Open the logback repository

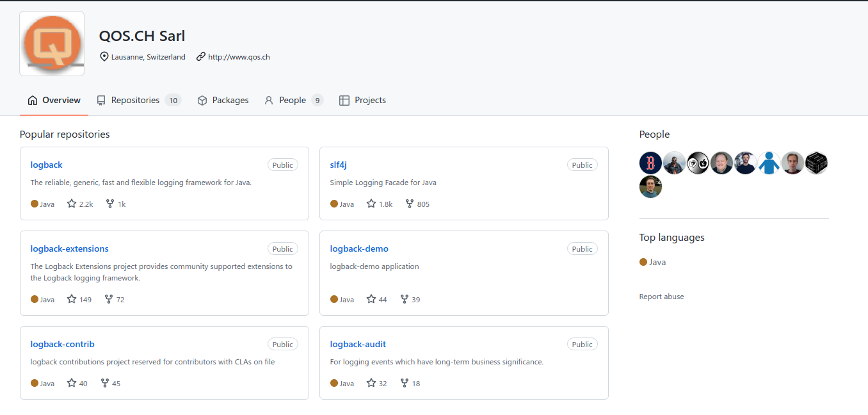[47, 165]
